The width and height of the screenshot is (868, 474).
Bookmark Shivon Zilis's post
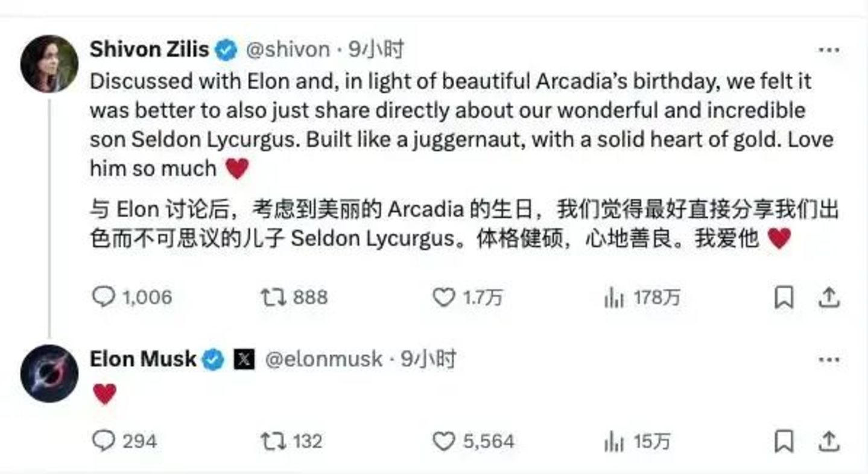point(784,297)
